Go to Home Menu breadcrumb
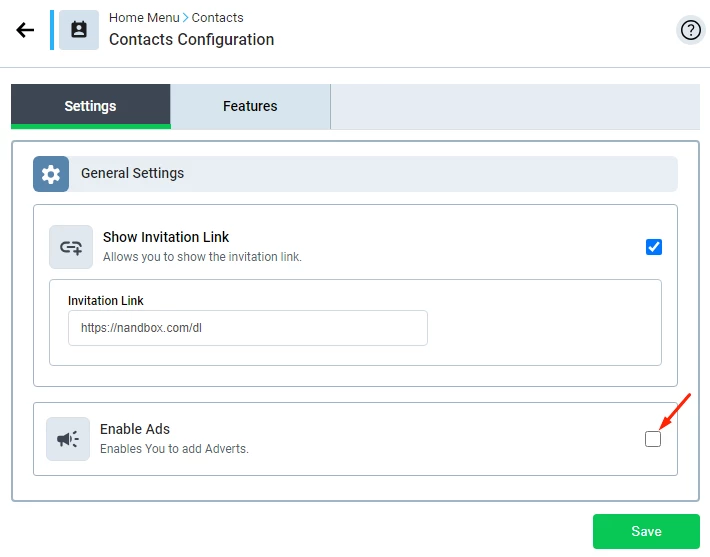 pyautogui.click(x=144, y=18)
